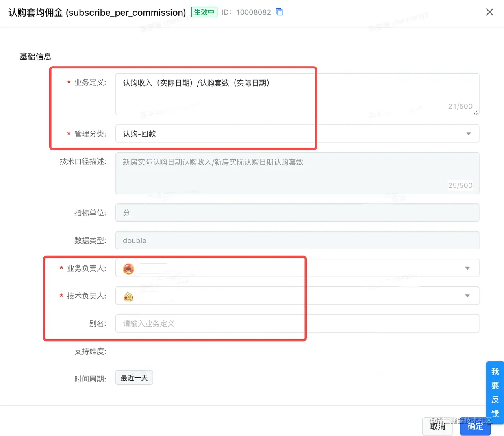Click the 数据类型 field showing double
The width and height of the screenshot is (504, 436).
pyautogui.click(x=297, y=240)
